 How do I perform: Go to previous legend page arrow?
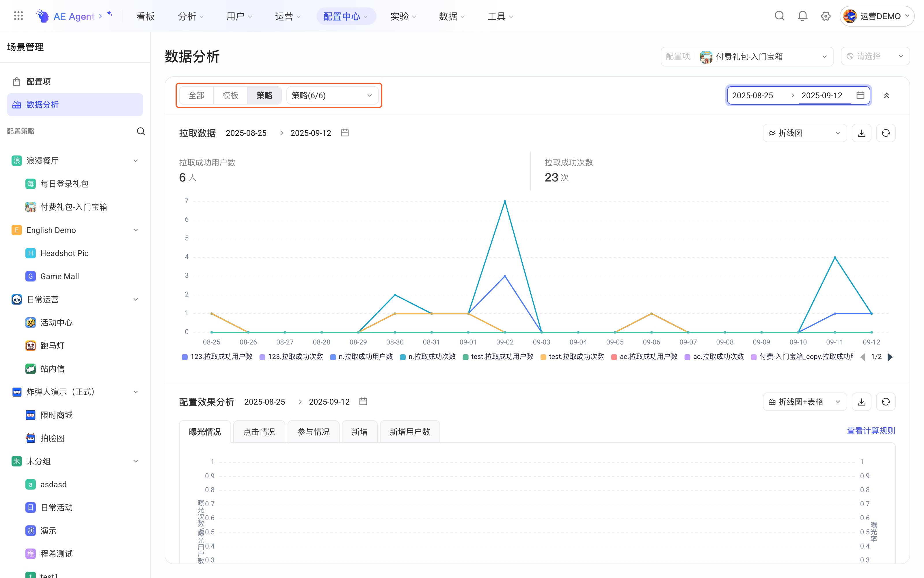point(863,357)
